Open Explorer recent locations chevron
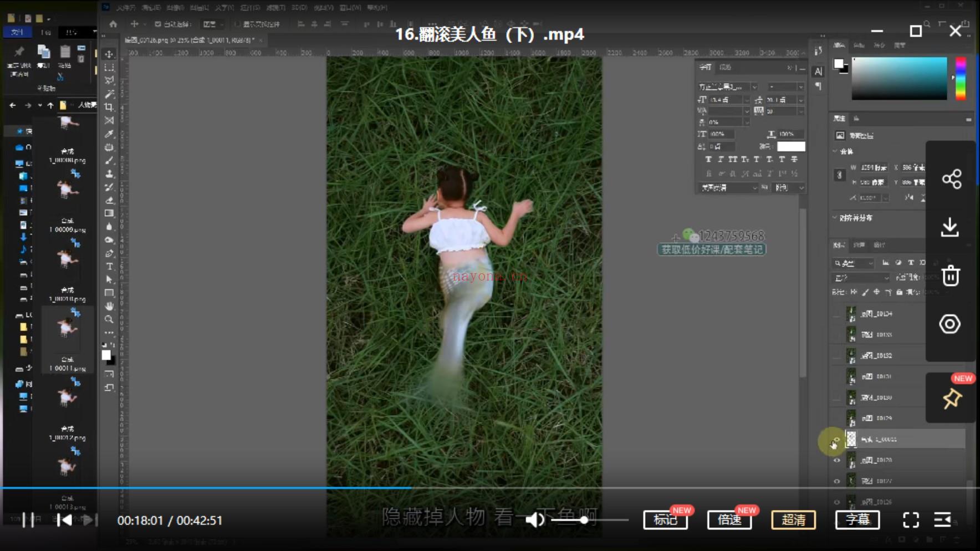The height and width of the screenshot is (551, 980). point(40,105)
